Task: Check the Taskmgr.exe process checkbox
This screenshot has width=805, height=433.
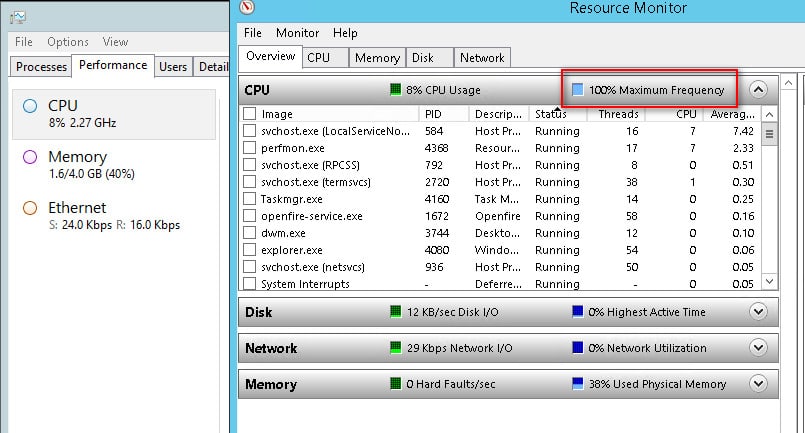Action: [250, 199]
